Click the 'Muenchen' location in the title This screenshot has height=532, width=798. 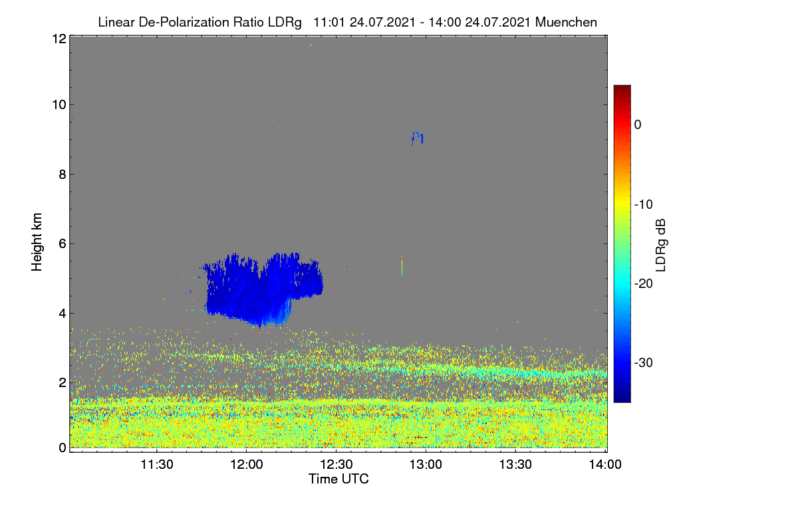[x=566, y=22]
